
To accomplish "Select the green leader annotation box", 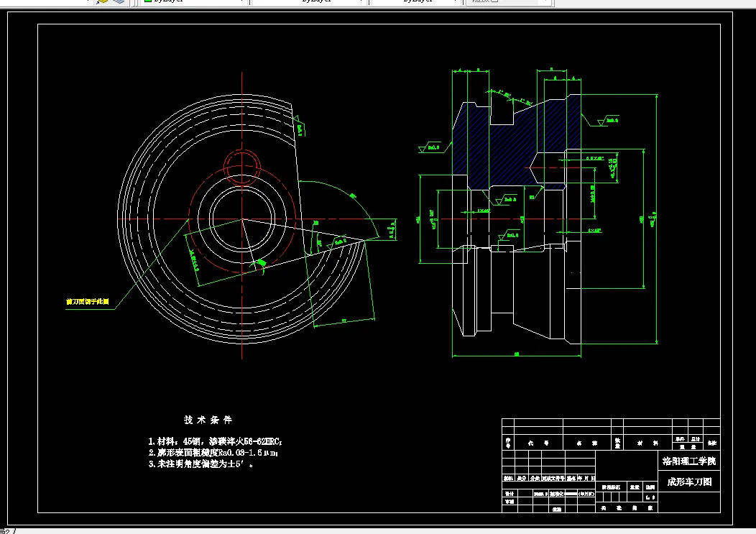I will [x=86, y=304].
